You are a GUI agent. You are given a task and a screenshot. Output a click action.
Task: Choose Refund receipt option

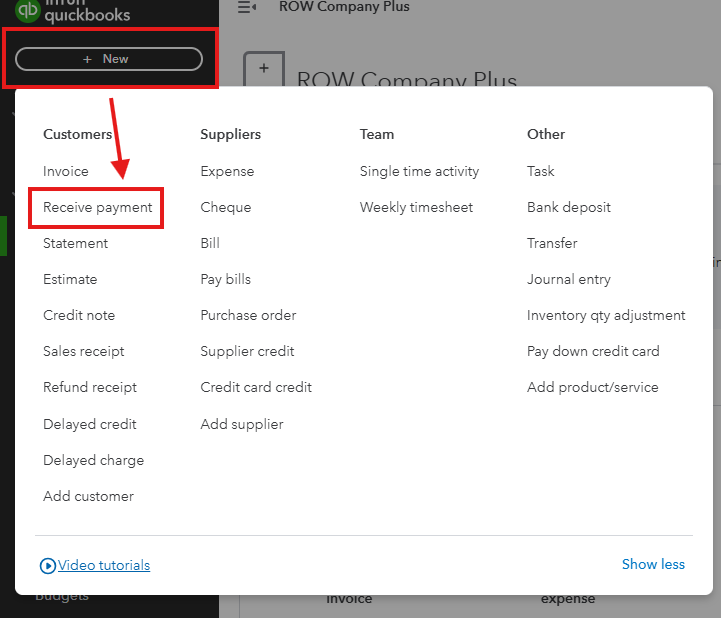90,387
